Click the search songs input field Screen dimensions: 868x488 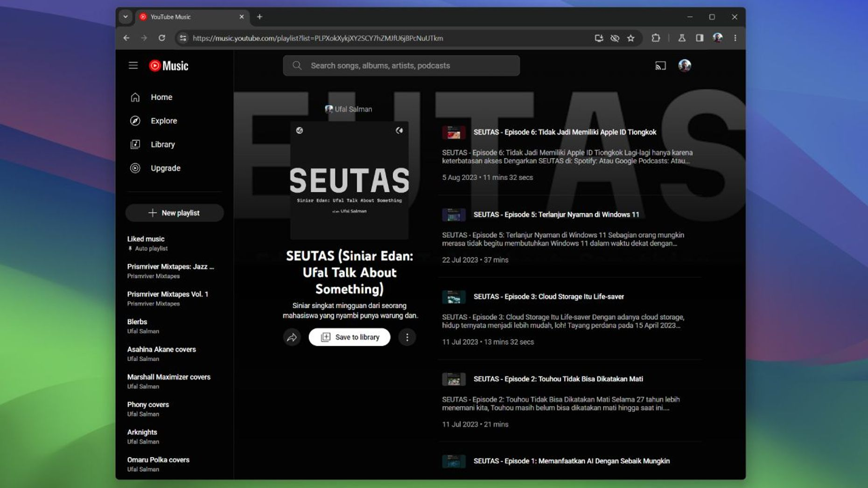(x=401, y=66)
